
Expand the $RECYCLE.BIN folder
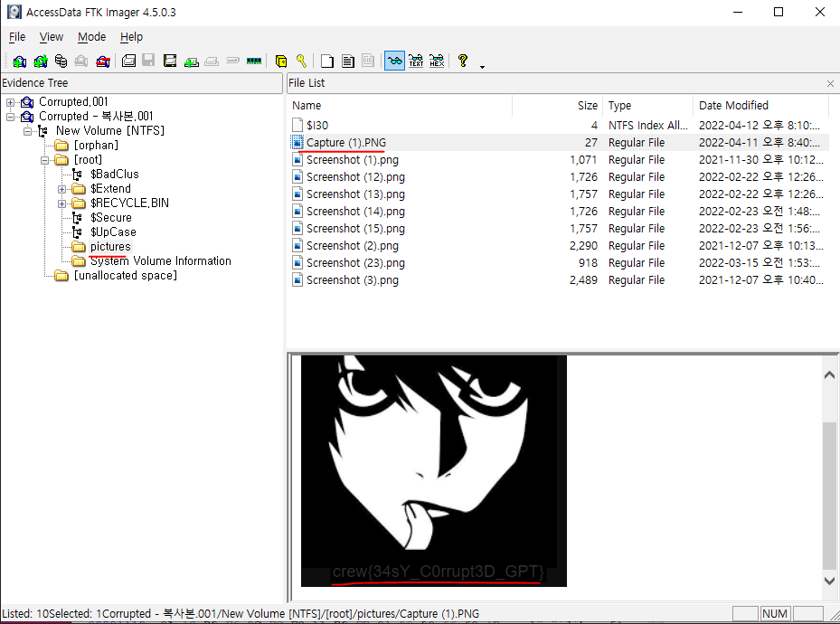61,203
